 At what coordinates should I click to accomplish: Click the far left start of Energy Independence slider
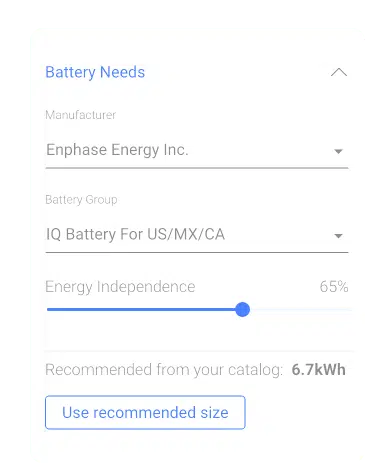[x=49, y=310]
